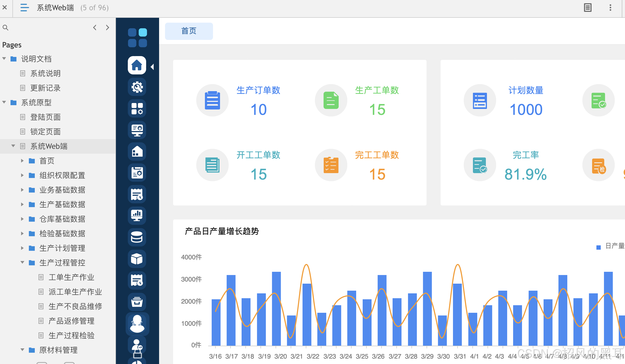Open the document notes icon in header
The width and height of the screenshot is (625, 364).
pos(588,8)
